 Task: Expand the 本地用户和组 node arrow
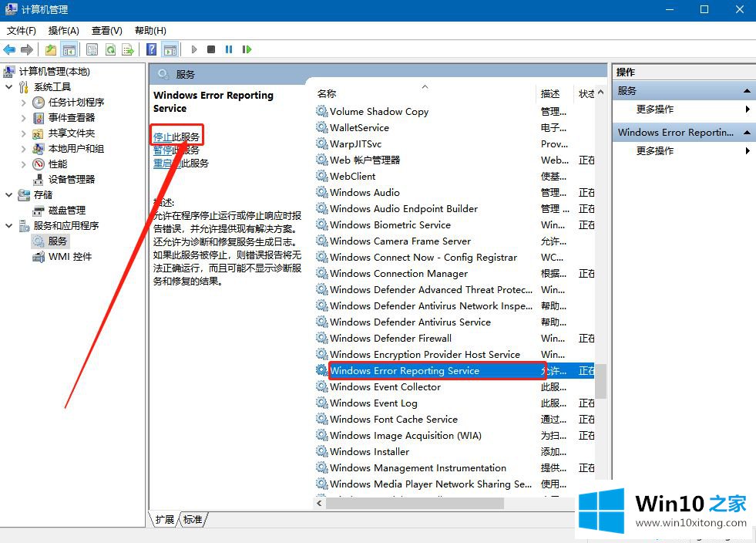point(23,149)
